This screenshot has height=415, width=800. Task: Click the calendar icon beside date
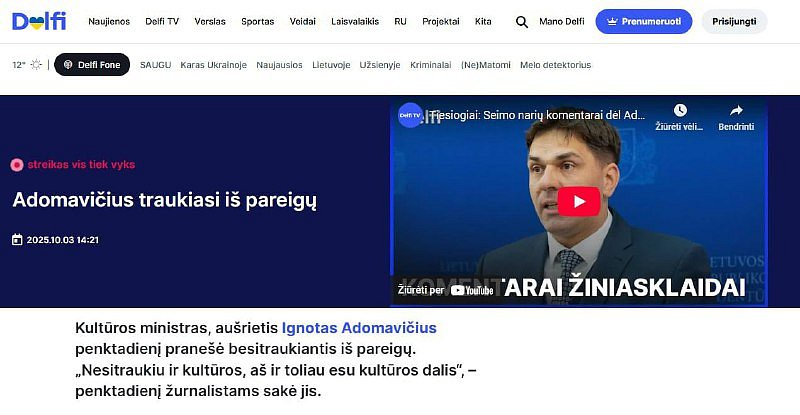tap(17, 239)
